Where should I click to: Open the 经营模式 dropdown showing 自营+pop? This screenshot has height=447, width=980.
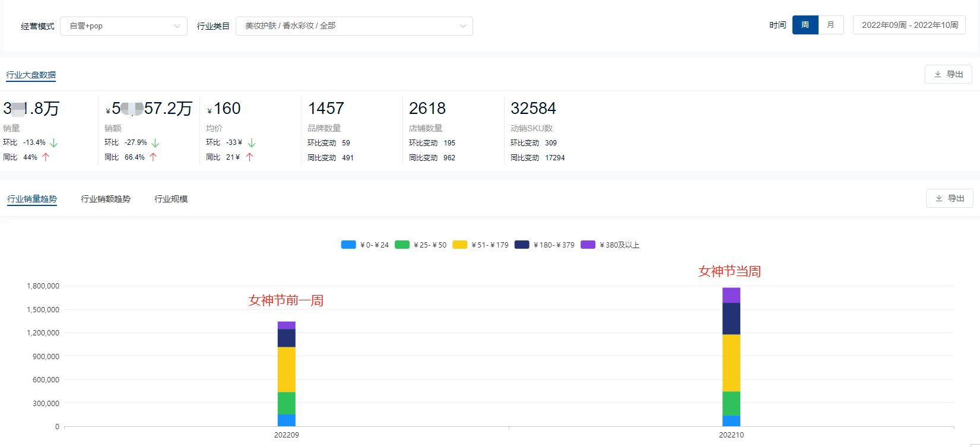coord(123,26)
